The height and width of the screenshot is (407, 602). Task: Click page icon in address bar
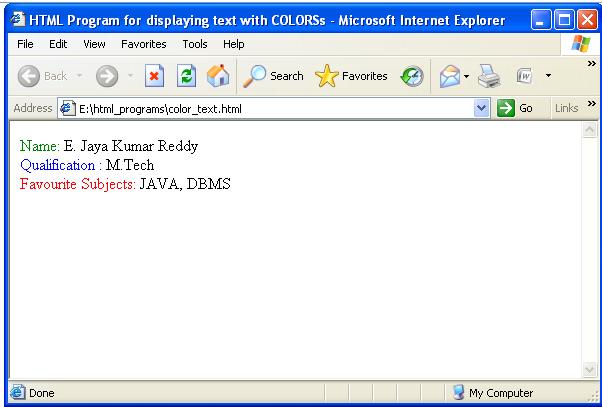(x=68, y=109)
